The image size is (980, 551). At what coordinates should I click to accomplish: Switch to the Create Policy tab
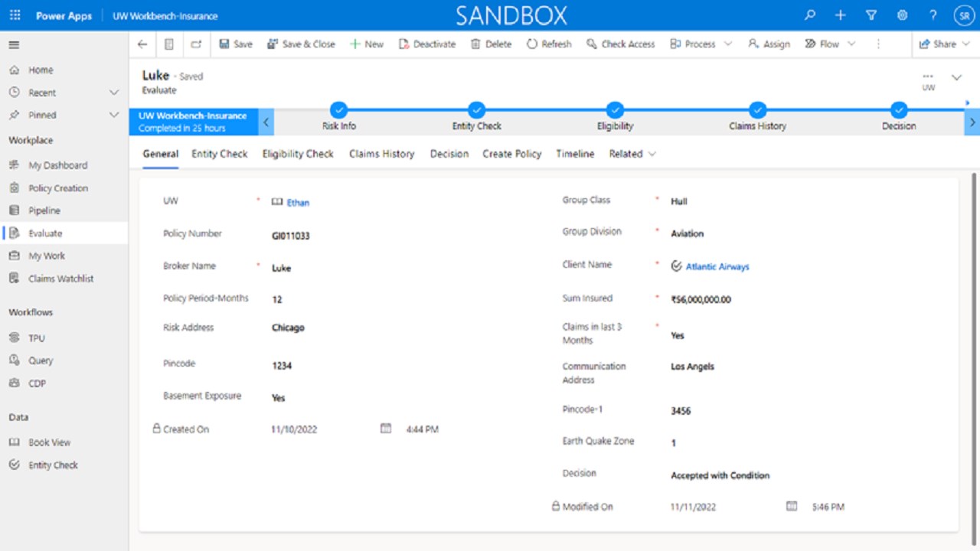[x=511, y=154]
